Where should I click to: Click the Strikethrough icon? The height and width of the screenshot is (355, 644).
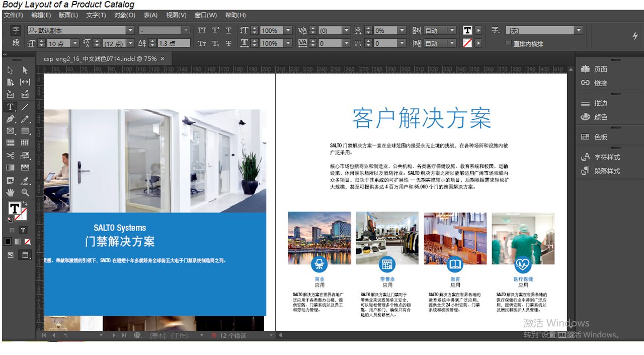(228, 43)
